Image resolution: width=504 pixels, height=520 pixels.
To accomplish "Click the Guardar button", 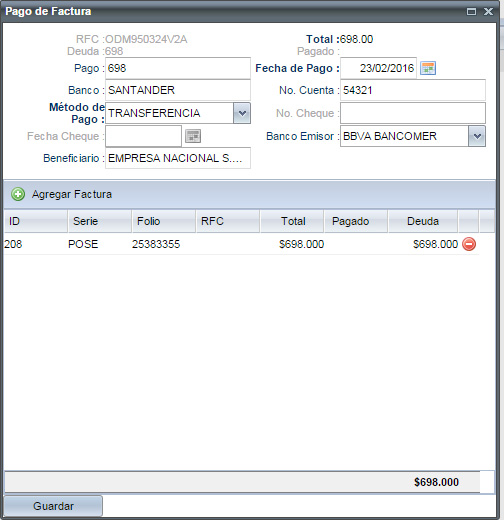I will point(53,506).
